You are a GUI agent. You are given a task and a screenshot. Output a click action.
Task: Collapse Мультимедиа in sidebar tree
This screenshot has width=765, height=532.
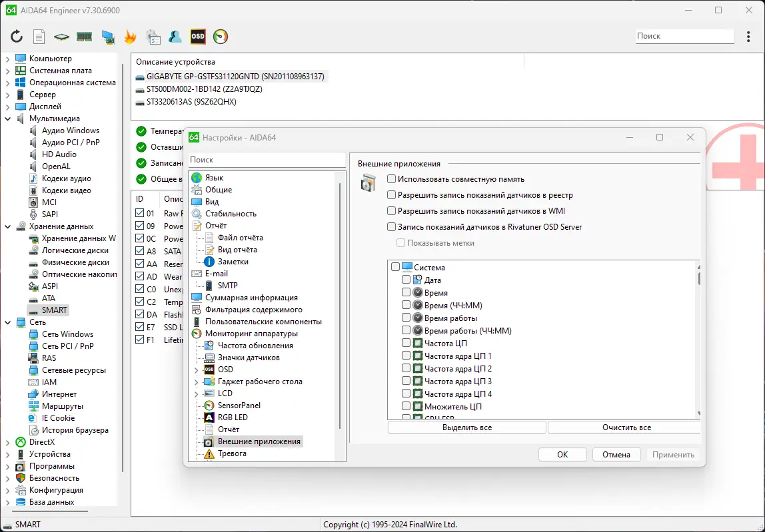coord(7,119)
